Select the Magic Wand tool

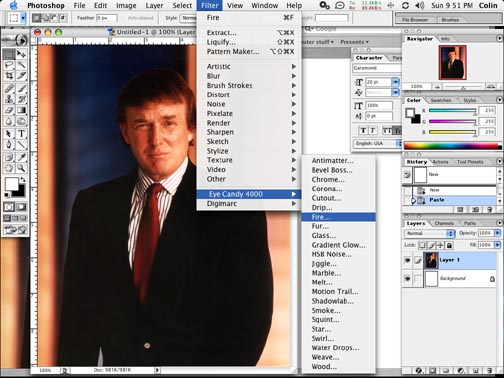click(21, 65)
